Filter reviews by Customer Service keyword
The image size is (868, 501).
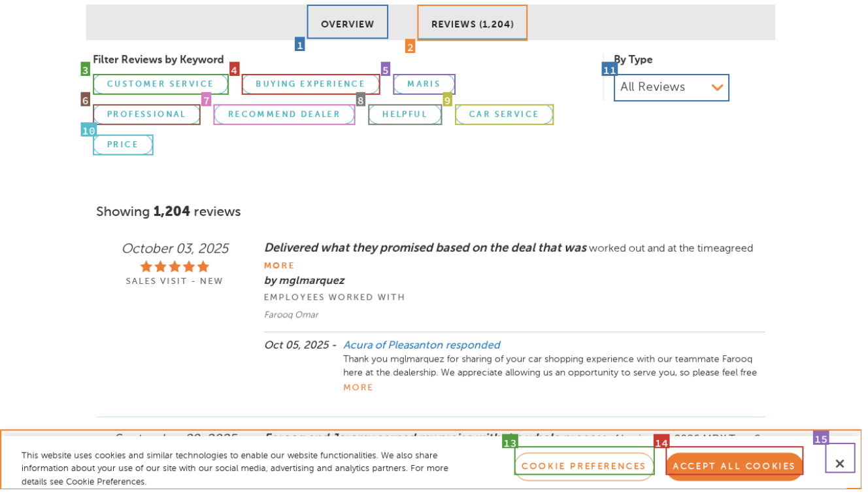tap(160, 84)
